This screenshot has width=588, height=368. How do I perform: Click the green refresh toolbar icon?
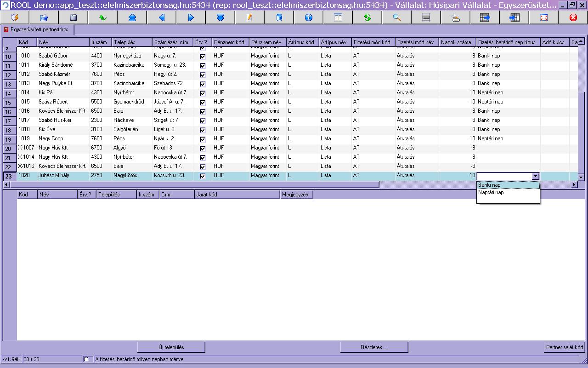[x=367, y=17]
